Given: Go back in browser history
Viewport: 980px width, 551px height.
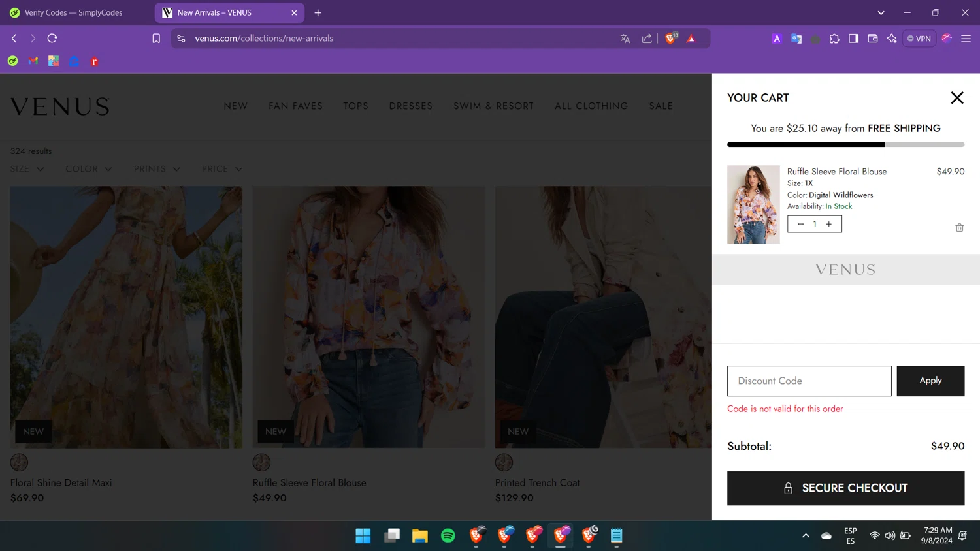Looking at the screenshot, I should tap(14, 39).
